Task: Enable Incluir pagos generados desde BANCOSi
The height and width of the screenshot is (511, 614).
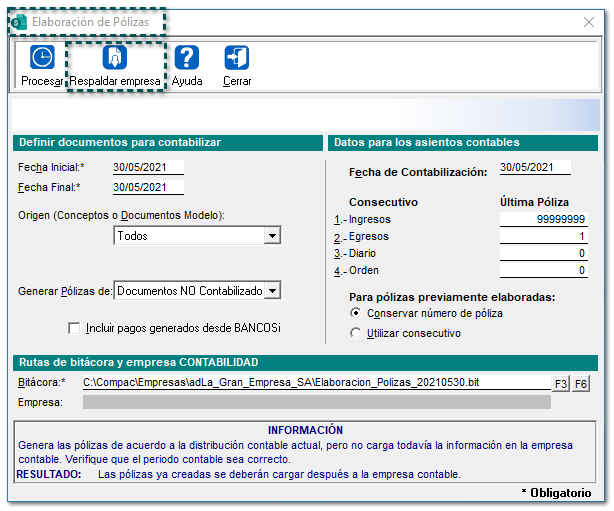Action: tap(74, 328)
